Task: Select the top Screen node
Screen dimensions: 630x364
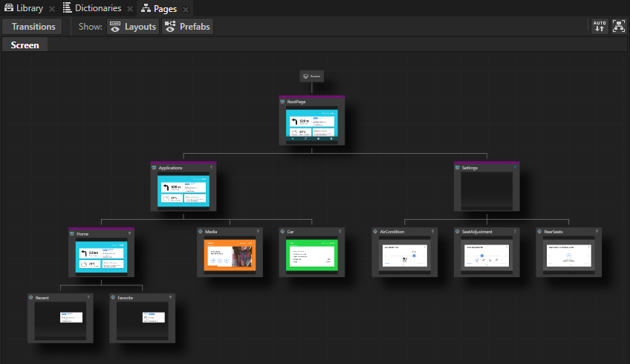Action: tap(312, 76)
